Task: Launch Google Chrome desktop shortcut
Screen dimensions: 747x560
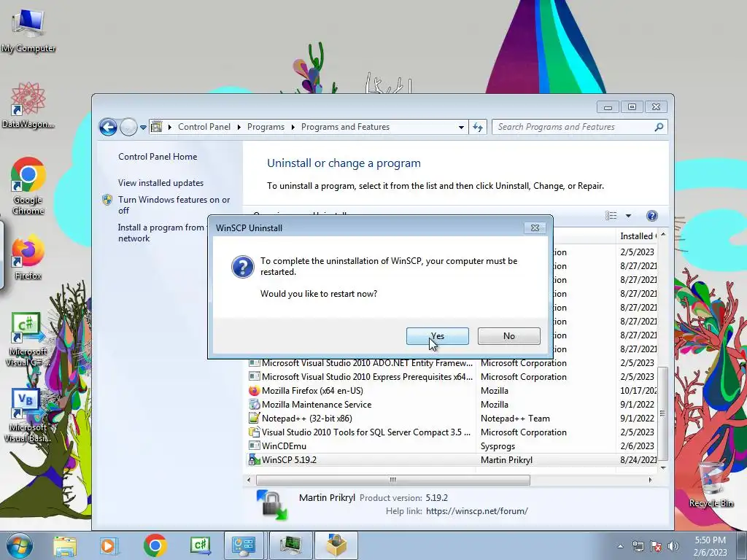Action: 28,186
